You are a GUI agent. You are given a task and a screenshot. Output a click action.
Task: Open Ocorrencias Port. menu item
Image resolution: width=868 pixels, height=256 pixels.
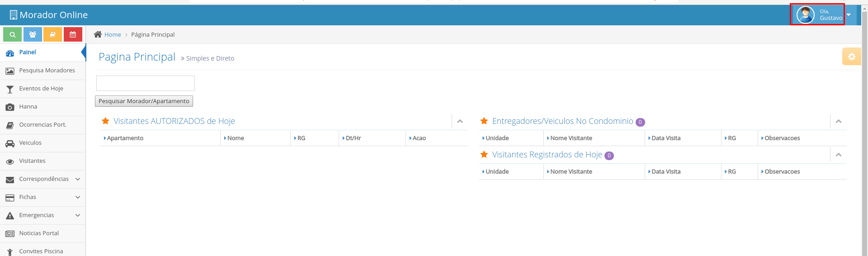[x=43, y=125]
